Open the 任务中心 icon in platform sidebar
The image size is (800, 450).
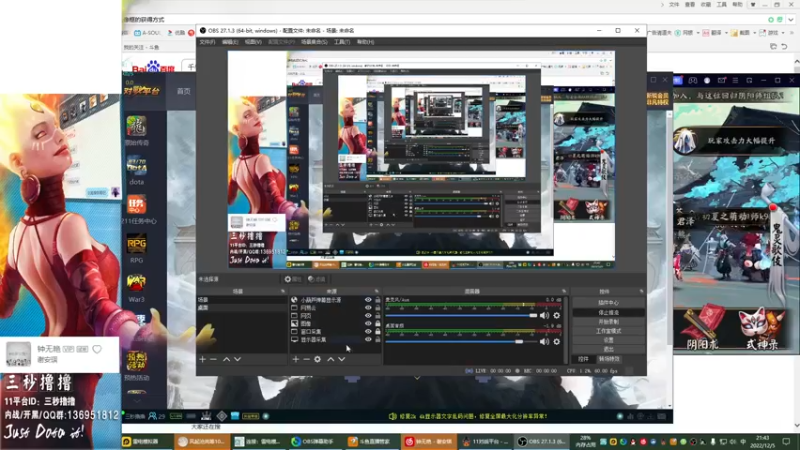click(136, 205)
